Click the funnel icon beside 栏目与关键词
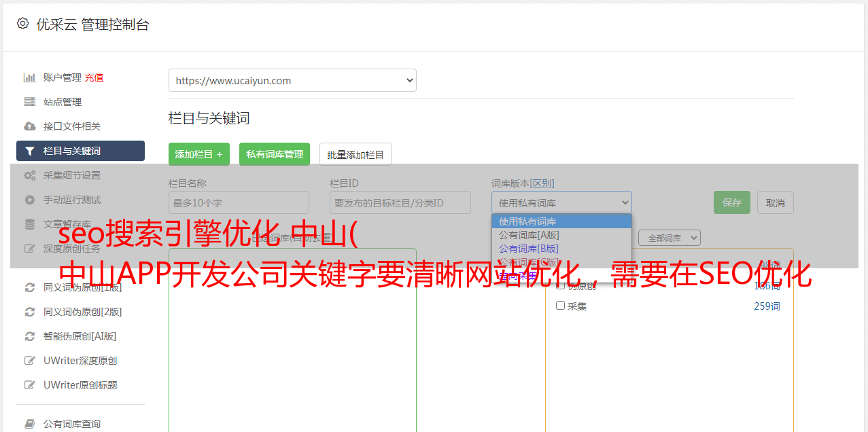The height and width of the screenshot is (432, 868). [30, 151]
